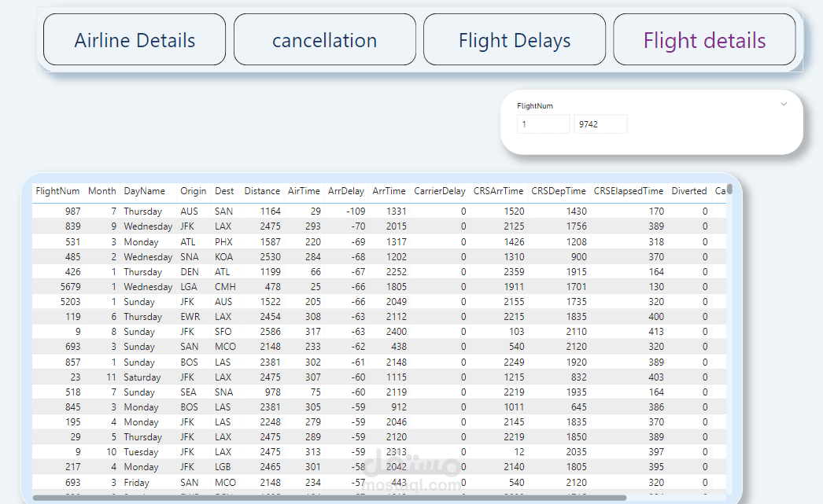Sort by the Origin column header
The height and width of the screenshot is (504, 823).
click(x=193, y=191)
